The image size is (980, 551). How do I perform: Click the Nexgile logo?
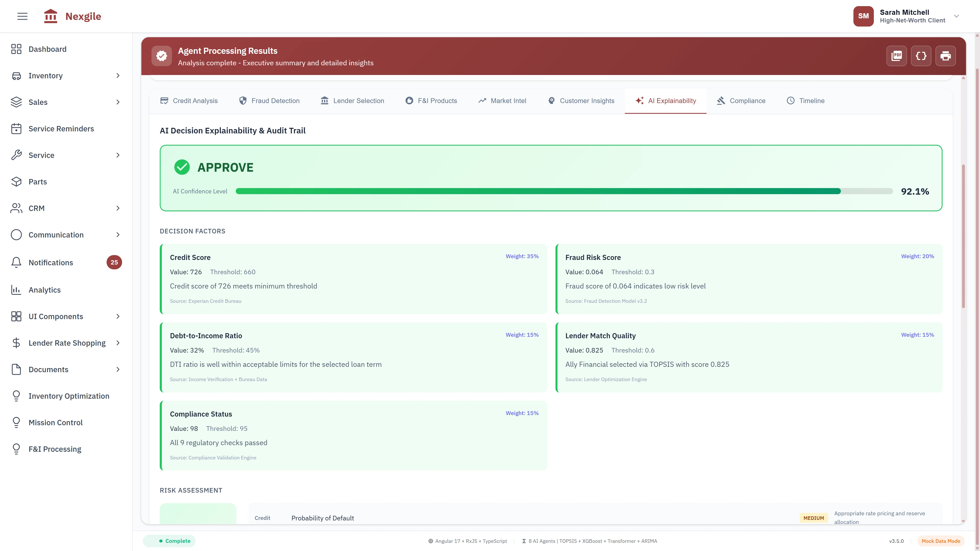[x=72, y=16]
